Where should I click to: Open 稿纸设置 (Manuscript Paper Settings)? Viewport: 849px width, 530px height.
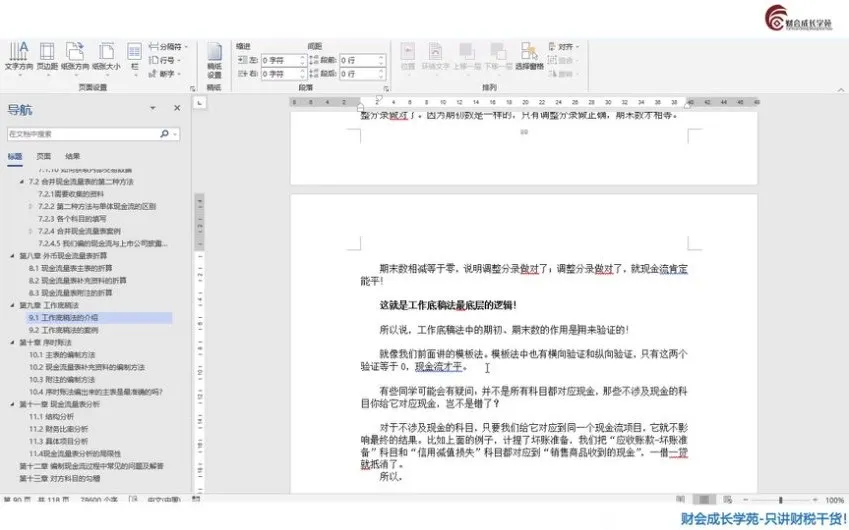(x=214, y=56)
